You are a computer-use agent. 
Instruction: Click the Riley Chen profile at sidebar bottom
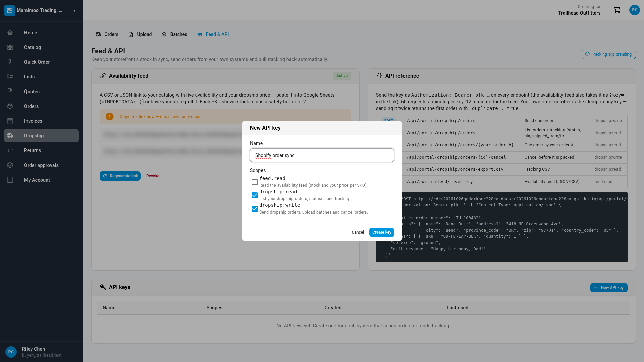tap(42, 352)
